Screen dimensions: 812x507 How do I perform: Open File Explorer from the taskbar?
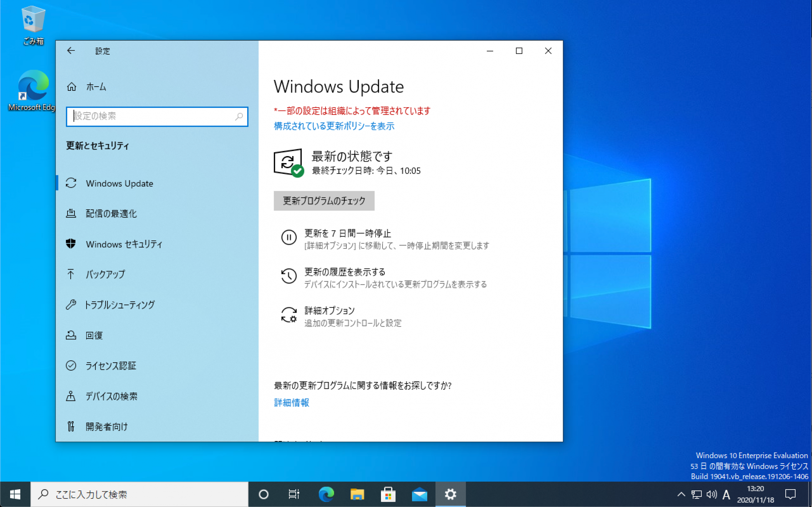[x=357, y=494]
